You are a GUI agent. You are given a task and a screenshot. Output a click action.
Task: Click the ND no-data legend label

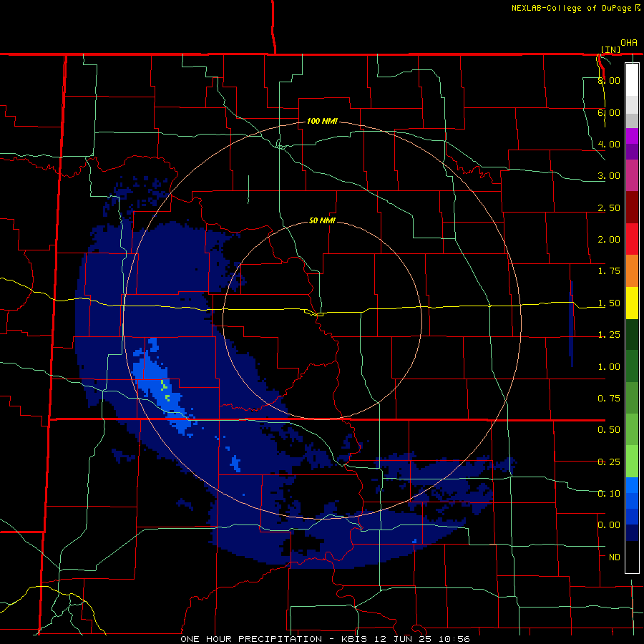pos(615,557)
